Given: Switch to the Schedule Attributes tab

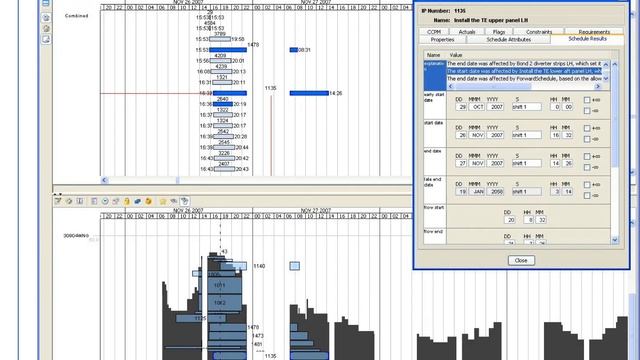Looking at the screenshot, I should [x=509, y=40].
